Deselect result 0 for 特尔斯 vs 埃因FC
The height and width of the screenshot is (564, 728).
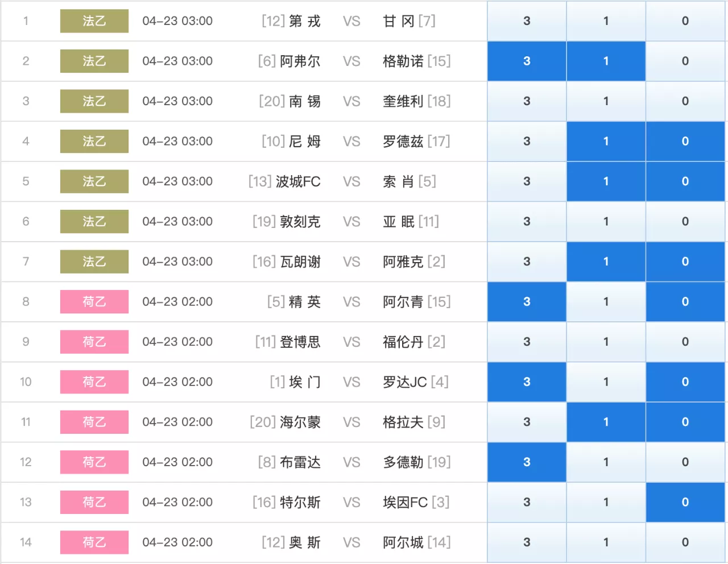(685, 502)
